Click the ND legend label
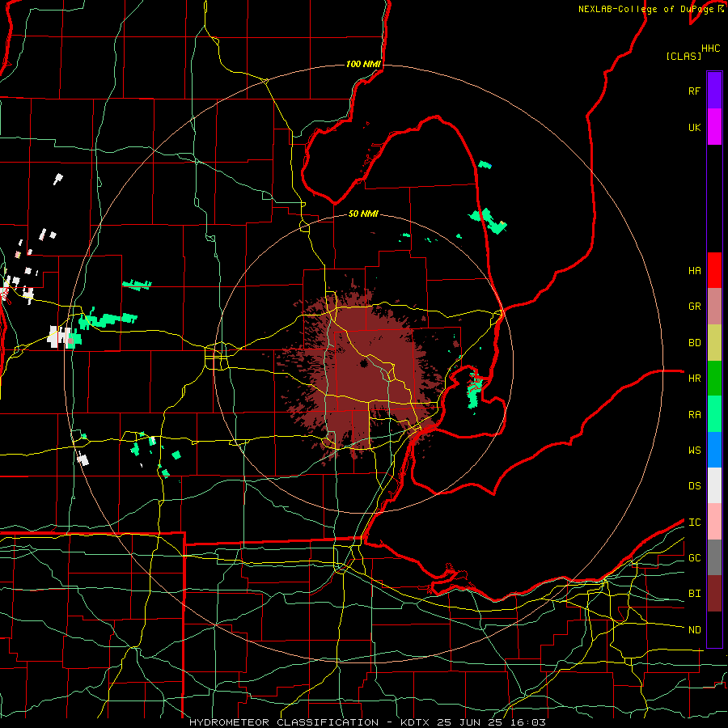Screen dimensions: 728x728 click(694, 630)
